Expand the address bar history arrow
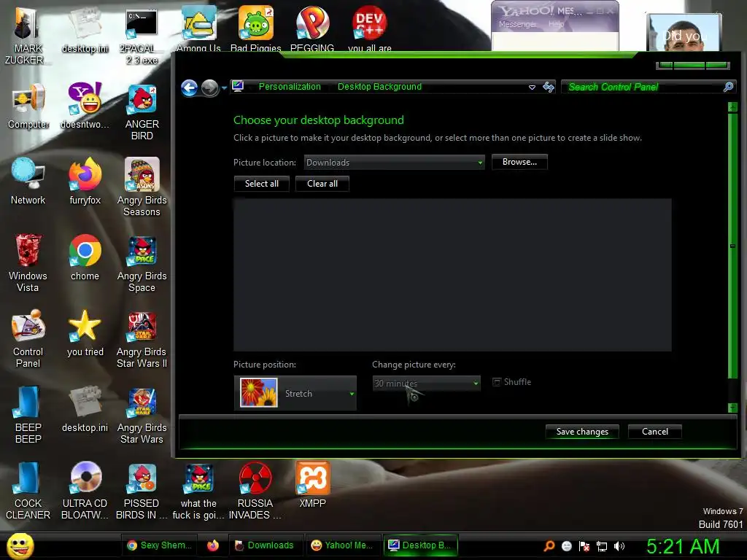747x560 pixels. click(x=532, y=87)
